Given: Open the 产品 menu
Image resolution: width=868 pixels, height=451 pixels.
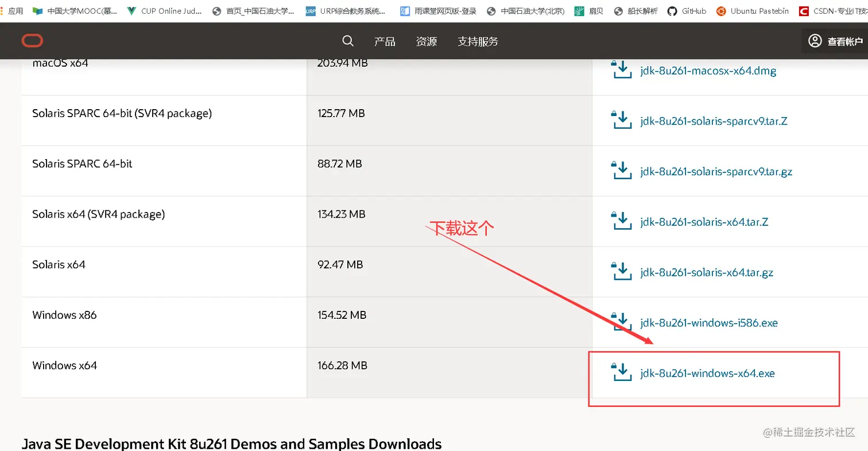Looking at the screenshot, I should click(x=385, y=41).
